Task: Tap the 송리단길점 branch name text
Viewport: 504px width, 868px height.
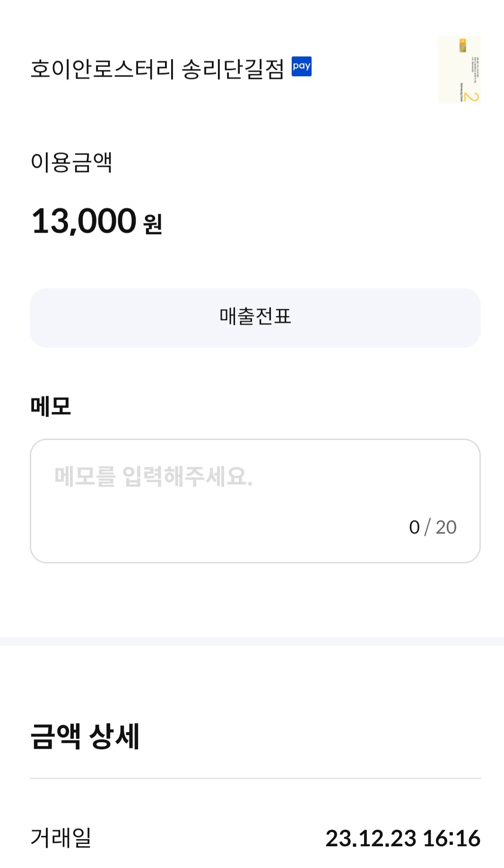Action: click(x=233, y=69)
